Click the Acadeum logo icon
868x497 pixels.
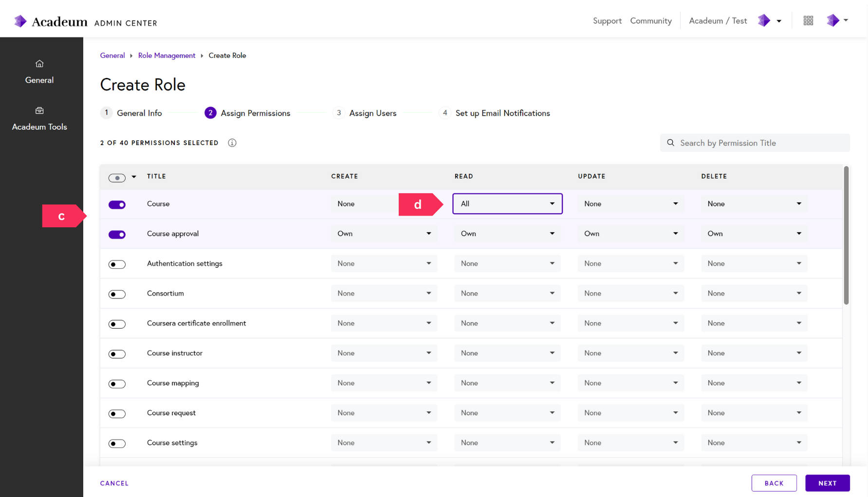point(20,21)
